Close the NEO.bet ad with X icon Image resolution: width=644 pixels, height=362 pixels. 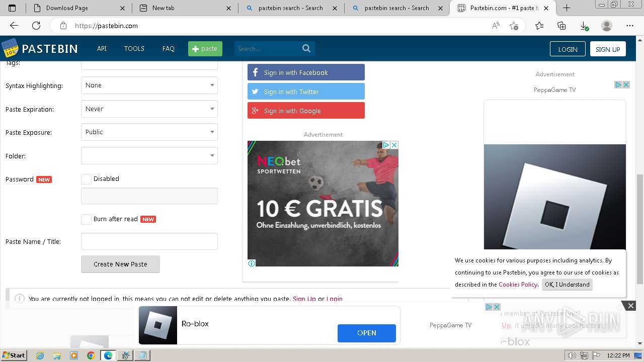coord(394,145)
